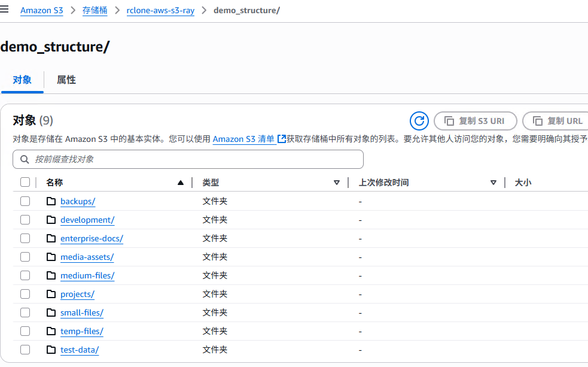The image size is (588, 367).
Task: Click the development folder icon
Action: coord(51,220)
